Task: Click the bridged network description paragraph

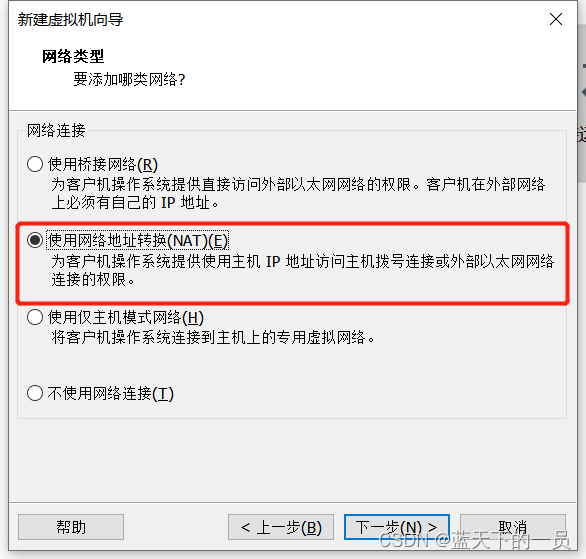Action: [x=298, y=194]
